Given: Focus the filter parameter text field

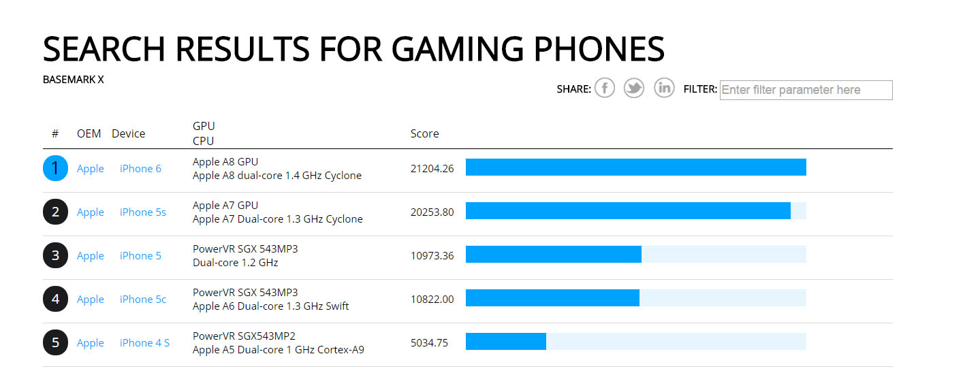Looking at the screenshot, I should tap(806, 90).
